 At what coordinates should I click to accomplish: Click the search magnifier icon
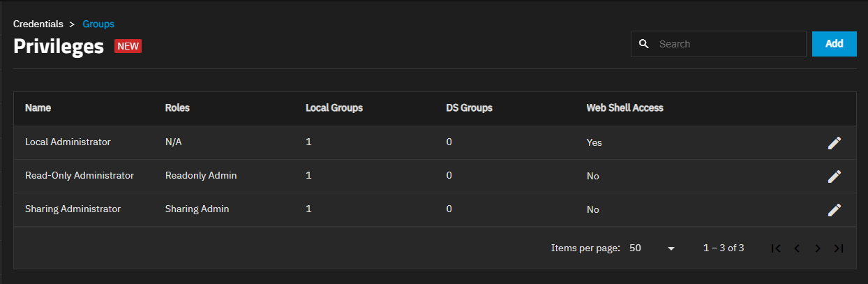click(x=643, y=44)
